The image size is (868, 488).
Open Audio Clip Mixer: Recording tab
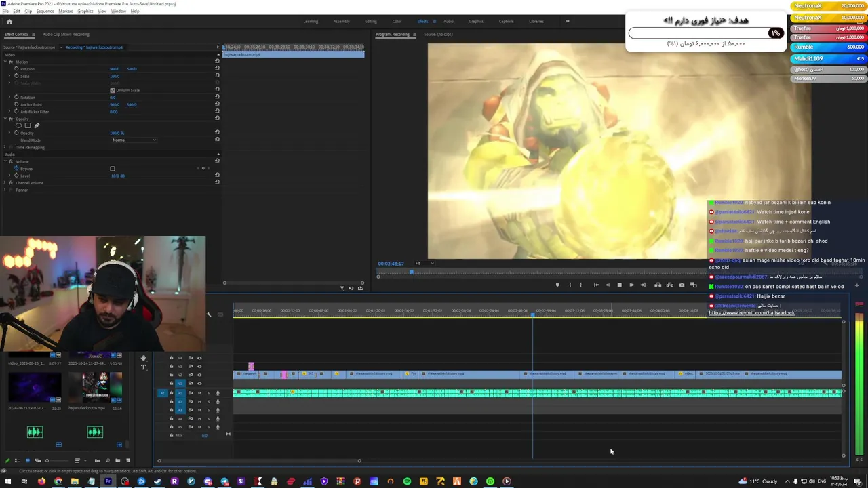point(66,34)
